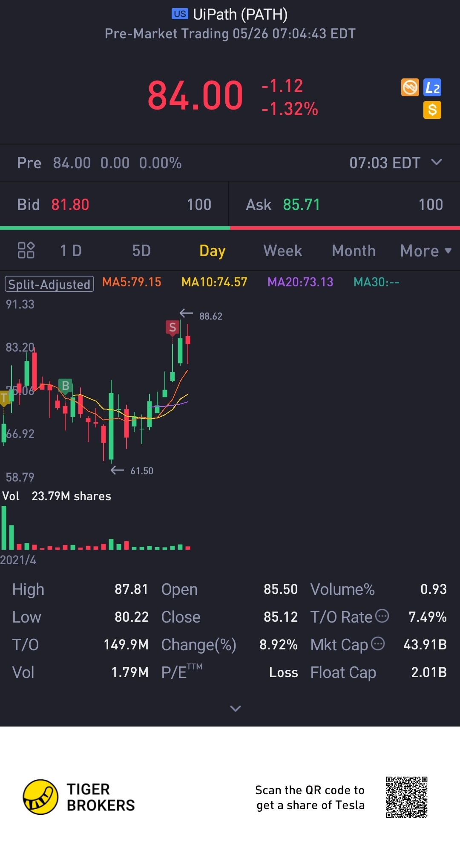This screenshot has width=460, height=868.
Task: Tap the Tiger Brokers logo
Action: click(79, 797)
